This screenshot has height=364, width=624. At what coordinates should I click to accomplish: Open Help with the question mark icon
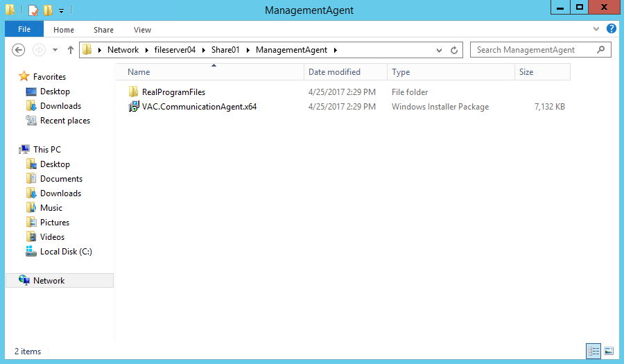coord(611,28)
